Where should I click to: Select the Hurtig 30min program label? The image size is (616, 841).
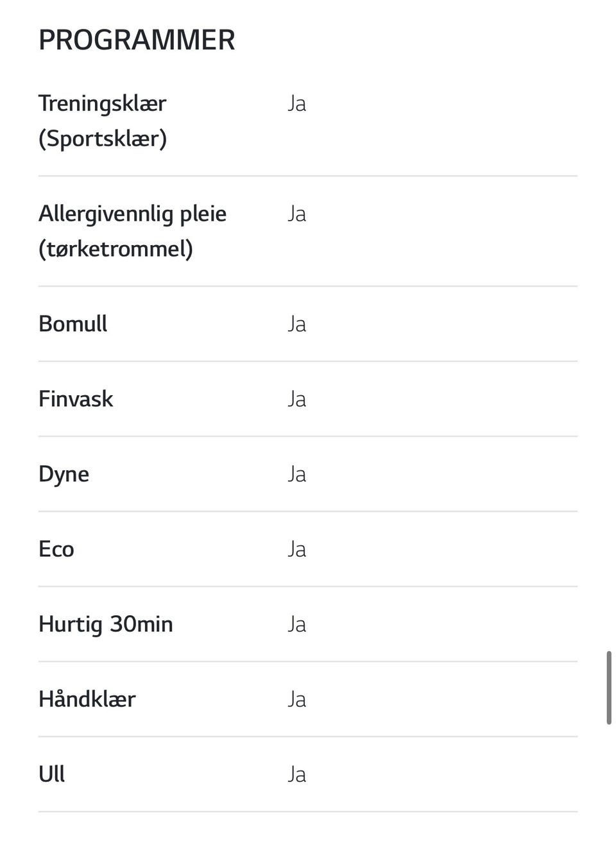pyautogui.click(x=106, y=625)
